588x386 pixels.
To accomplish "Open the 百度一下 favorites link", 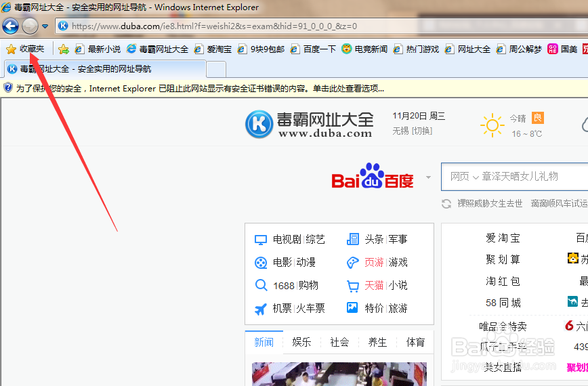I will coord(314,49).
